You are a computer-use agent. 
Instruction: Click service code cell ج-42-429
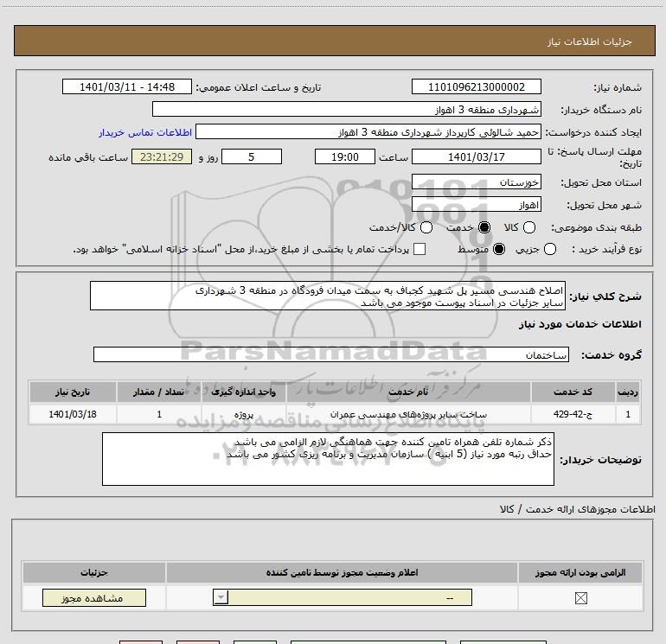click(573, 414)
